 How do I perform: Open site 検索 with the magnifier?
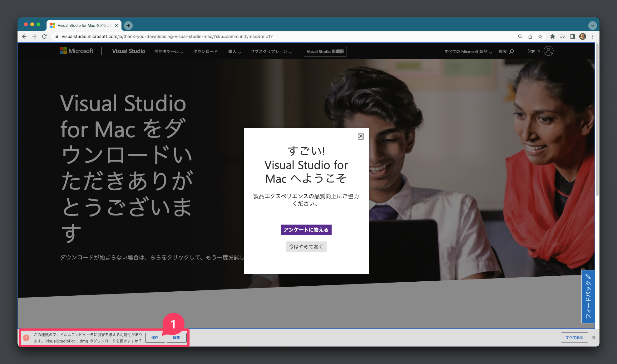click(506, 51)
